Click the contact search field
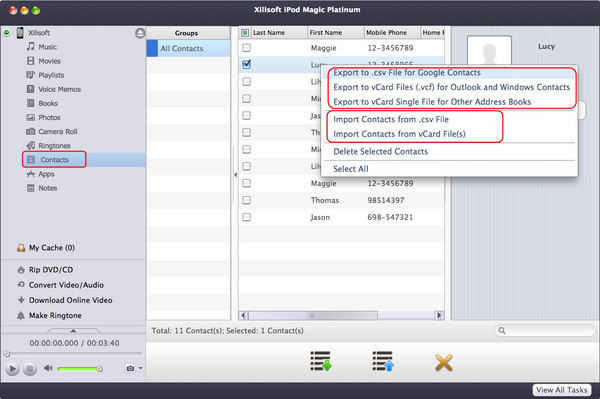Viewport: 600px width, 399px height. [x=545, y=331]
